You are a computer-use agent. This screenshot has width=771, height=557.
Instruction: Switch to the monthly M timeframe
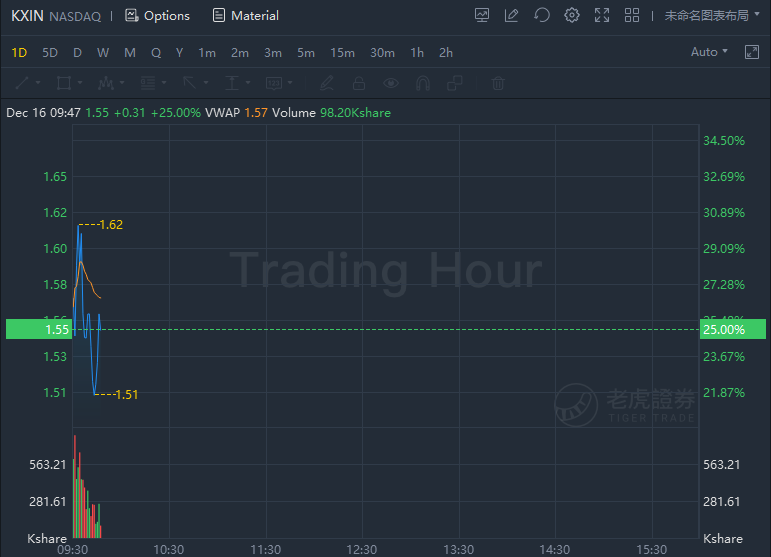click(130, 53)
